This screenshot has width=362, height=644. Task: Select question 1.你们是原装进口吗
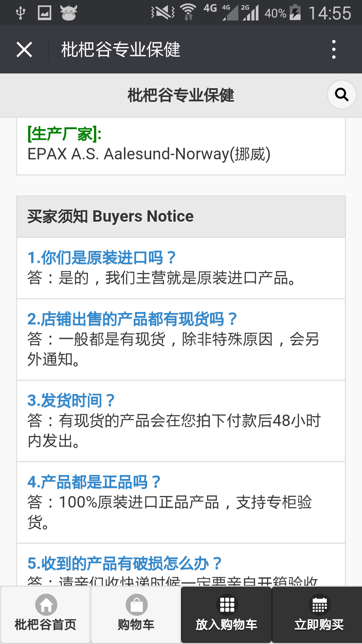[x=102, y=258]
